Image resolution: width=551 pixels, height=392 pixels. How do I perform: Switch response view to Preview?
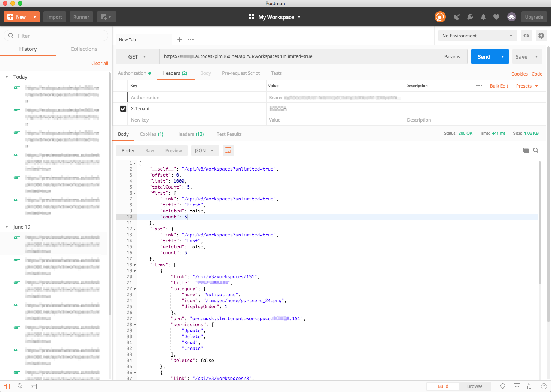(174, 150)
